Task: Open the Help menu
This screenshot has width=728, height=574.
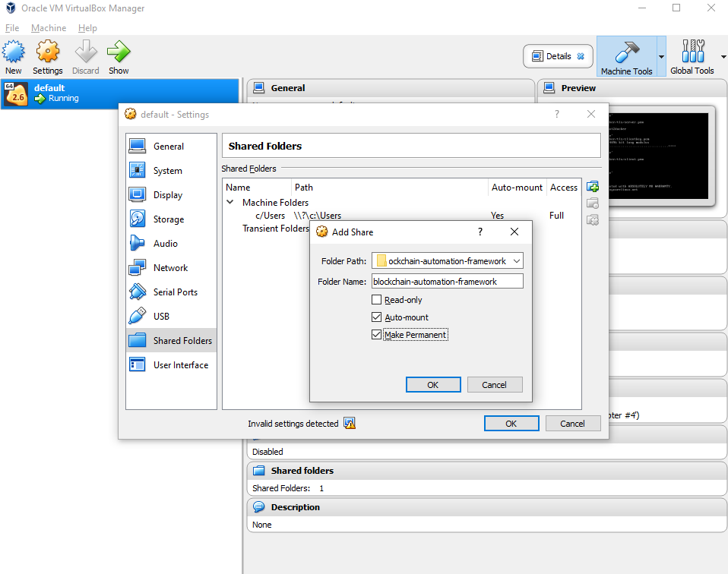Action: pyautogui.click(x=87, y=28)
